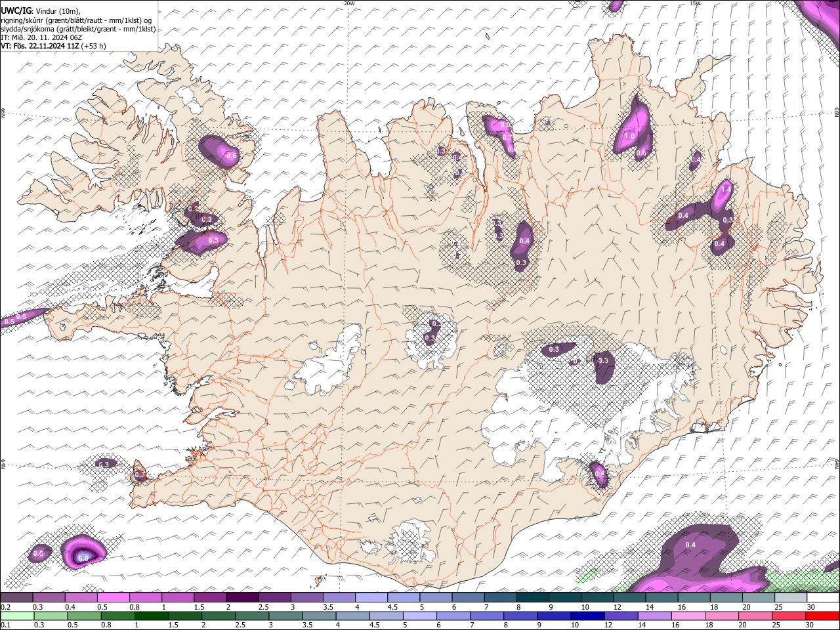Screen dimensions: 840x630
Task: Click the "0.6" value in the Westfjords snow patch
Action: [x=231, y=156]
